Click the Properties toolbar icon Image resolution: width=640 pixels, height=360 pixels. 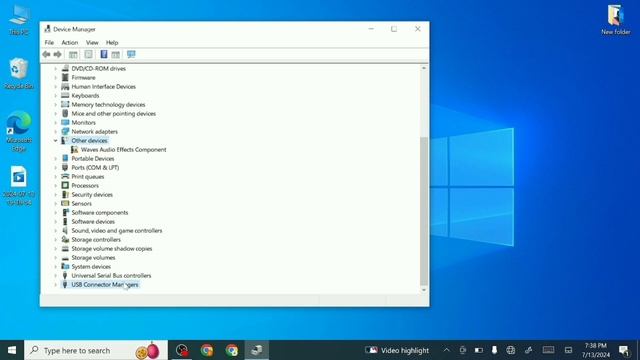(88, 54)
